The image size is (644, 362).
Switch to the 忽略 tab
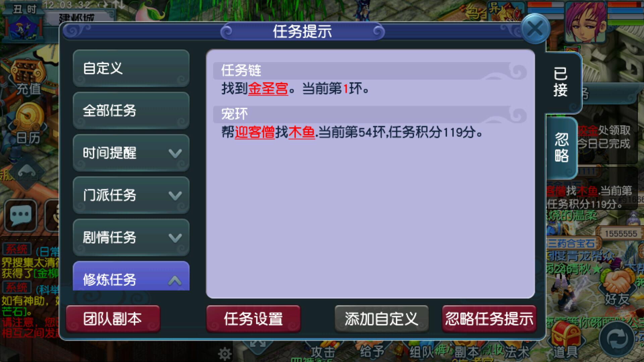pos(561,147)
